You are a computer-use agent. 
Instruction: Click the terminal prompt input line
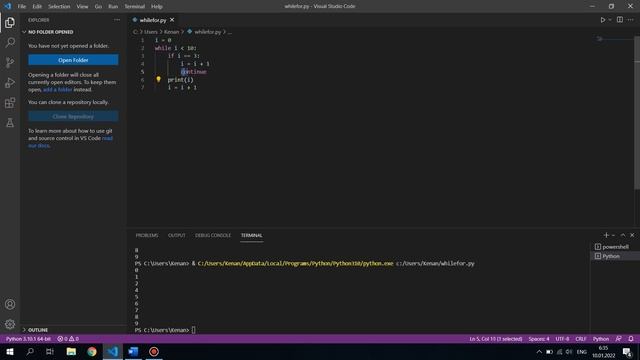click(193, 330)
